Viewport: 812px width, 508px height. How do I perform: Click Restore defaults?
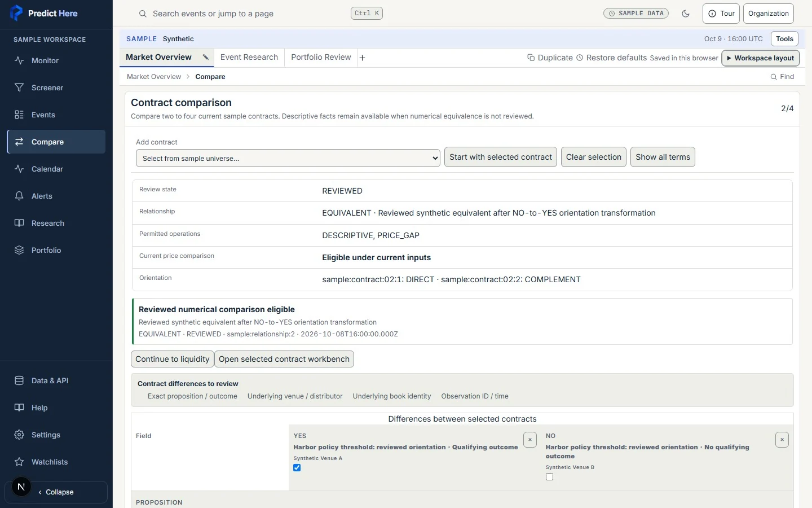(x=611, y=58)
